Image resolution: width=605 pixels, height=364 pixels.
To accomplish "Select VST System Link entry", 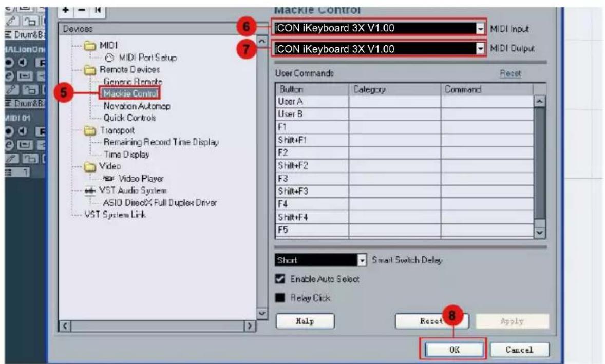I will click(x=115, y=215).
